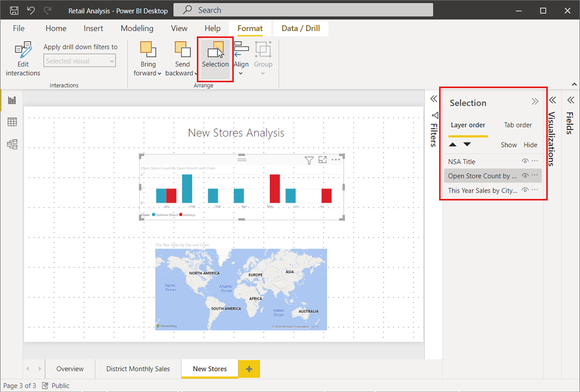Open the File menu
This screenshot has height=392, width=580.
[18, 28]
